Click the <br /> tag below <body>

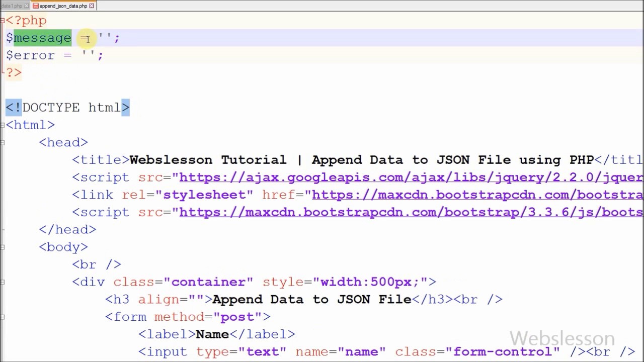97,264
